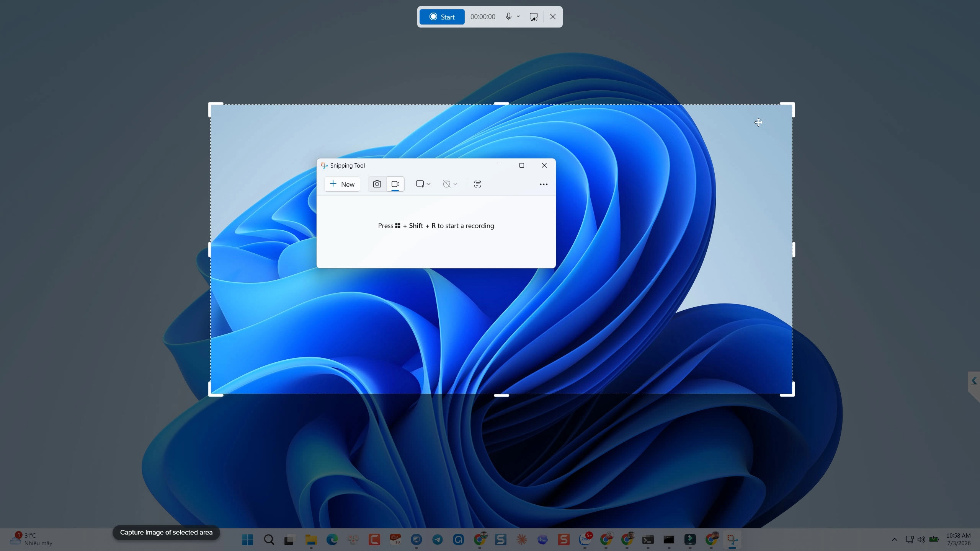Open clock showing 10:58 AM
Viewport: 980px width, 551px height.
click(959, 540)
